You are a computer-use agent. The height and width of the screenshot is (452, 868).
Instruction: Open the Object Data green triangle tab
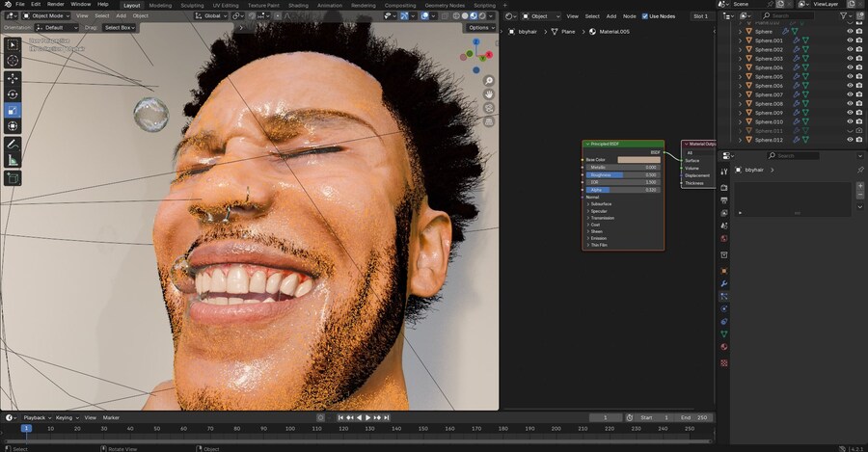pos(724,334)
